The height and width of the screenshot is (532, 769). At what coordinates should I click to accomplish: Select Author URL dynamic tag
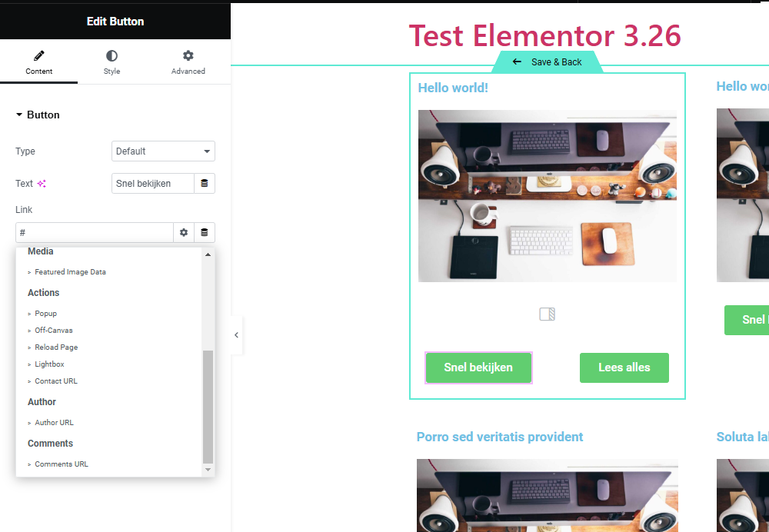point(54,422)
